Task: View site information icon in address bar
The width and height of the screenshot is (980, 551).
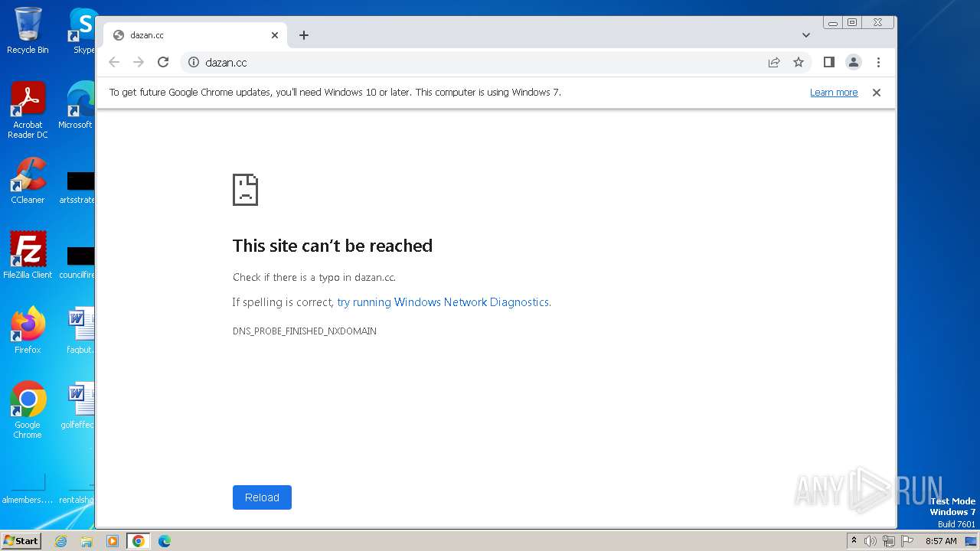Action: (x=194, y=63)
